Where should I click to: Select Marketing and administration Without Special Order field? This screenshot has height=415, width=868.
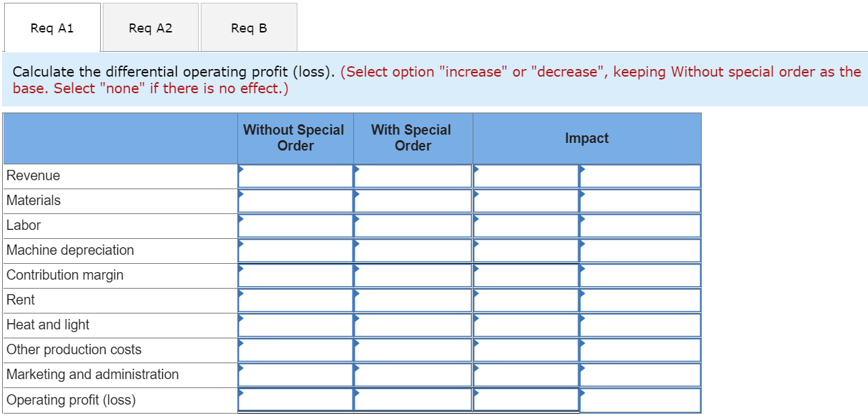(296, 375)
